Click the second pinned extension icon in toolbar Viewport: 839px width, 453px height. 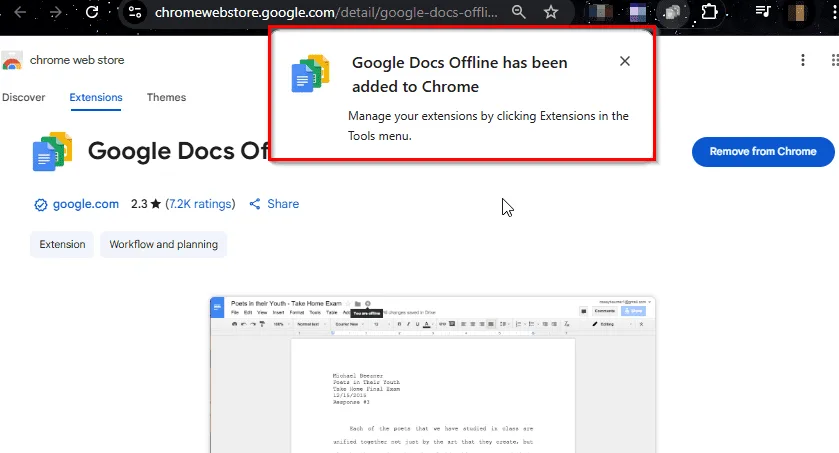pos(637,12)
